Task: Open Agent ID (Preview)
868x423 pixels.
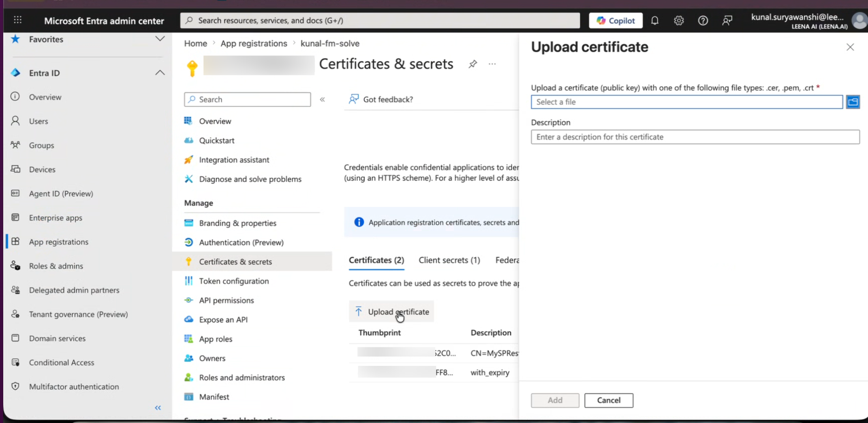Action: 61,193
